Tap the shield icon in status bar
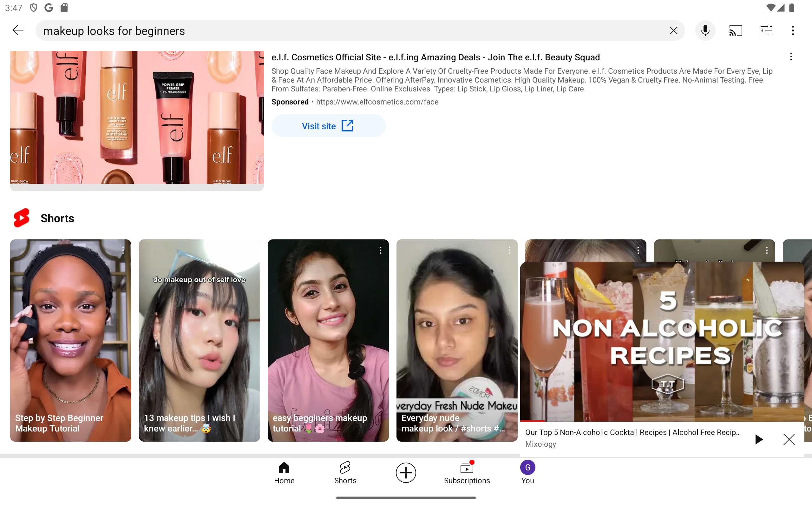 34,8
